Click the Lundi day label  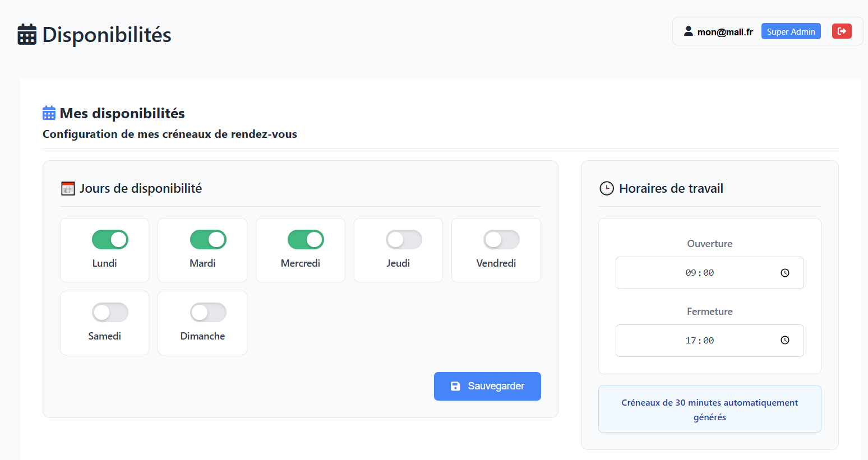pos(105,263)
